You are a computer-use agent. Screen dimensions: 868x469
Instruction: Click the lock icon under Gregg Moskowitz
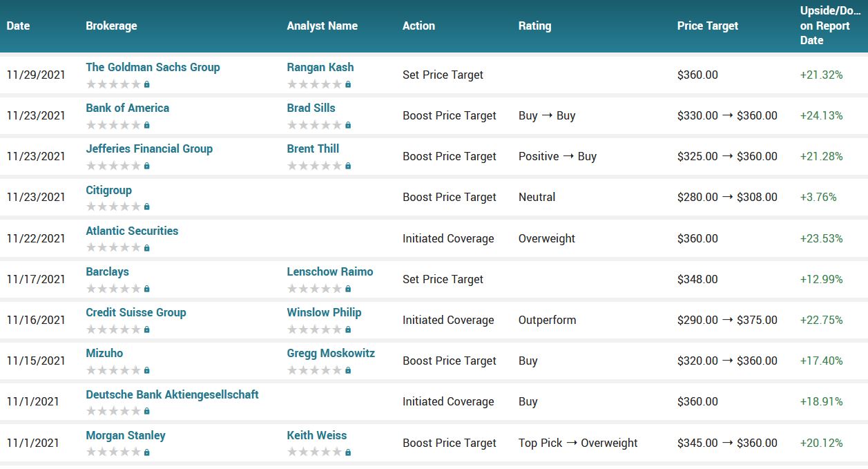coord(348,370)
